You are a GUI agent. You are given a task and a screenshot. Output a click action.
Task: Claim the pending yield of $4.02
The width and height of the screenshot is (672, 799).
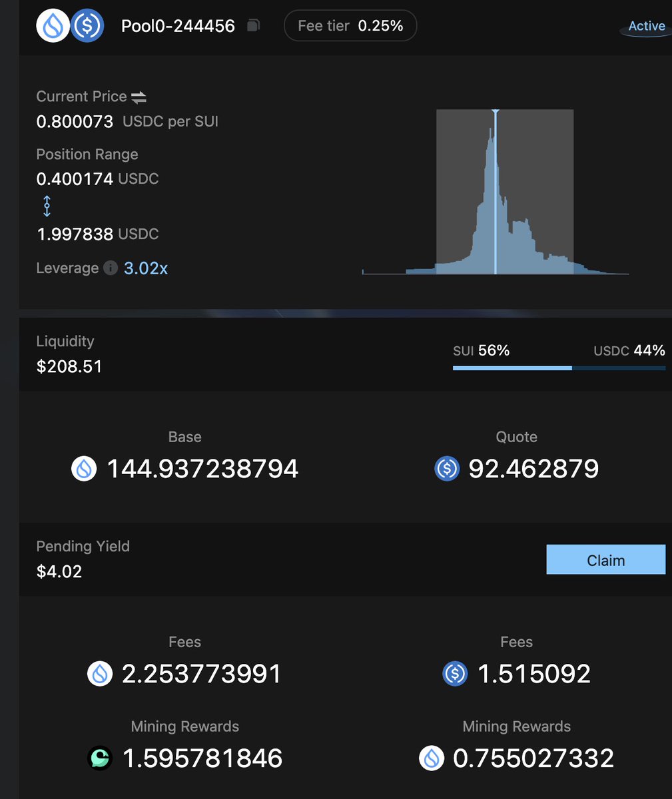605,559
